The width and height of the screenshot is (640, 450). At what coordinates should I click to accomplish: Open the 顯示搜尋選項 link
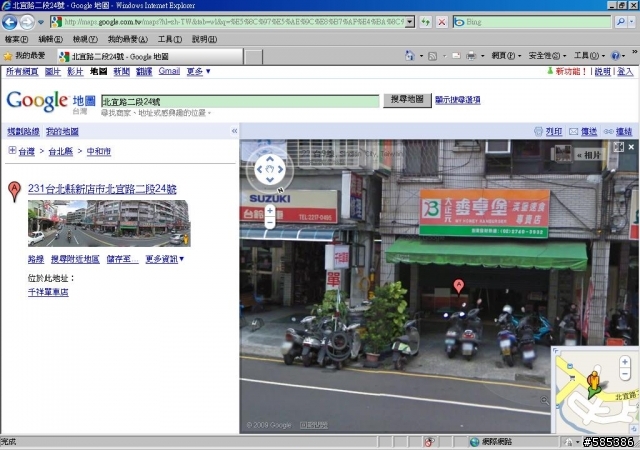458,100
